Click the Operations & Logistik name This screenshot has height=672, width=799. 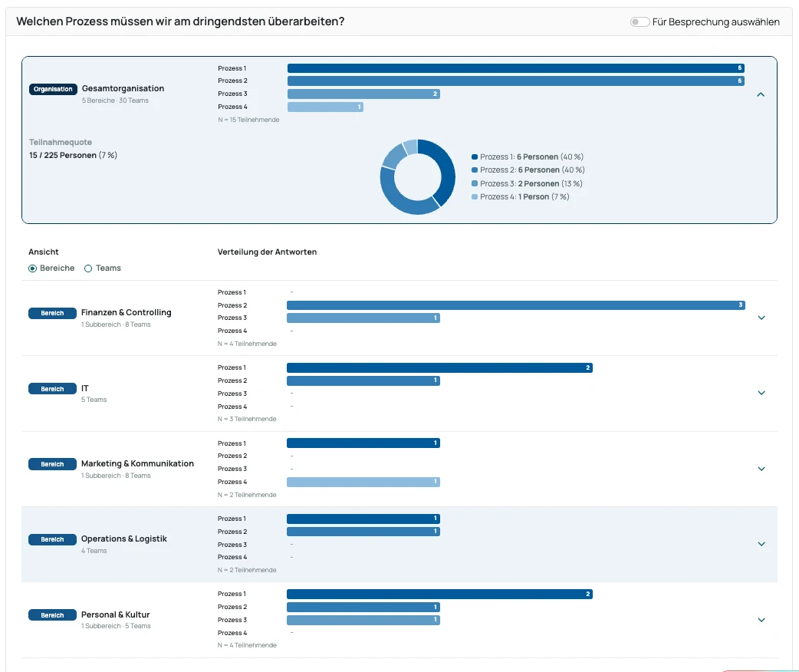123,539
